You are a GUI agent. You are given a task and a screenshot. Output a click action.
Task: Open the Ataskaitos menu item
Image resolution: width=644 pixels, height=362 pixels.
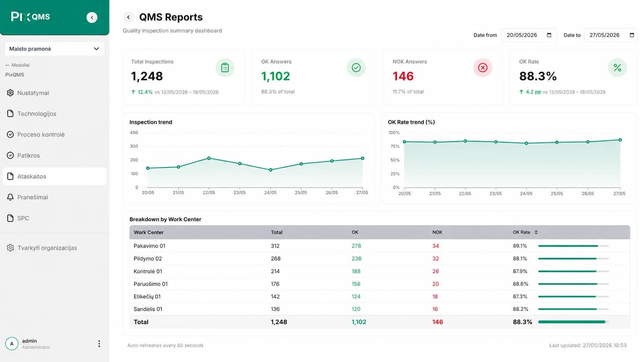[55, 176]
